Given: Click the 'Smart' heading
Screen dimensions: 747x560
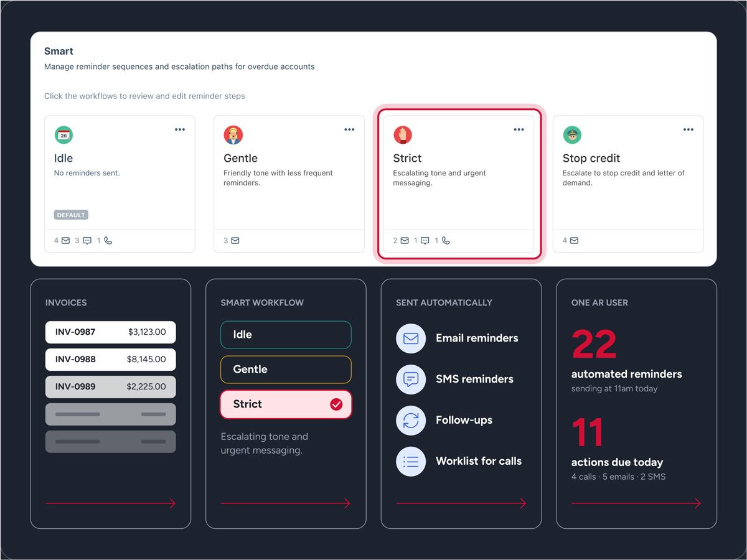Looking at the screenshot, I should (x=59, y=51).
